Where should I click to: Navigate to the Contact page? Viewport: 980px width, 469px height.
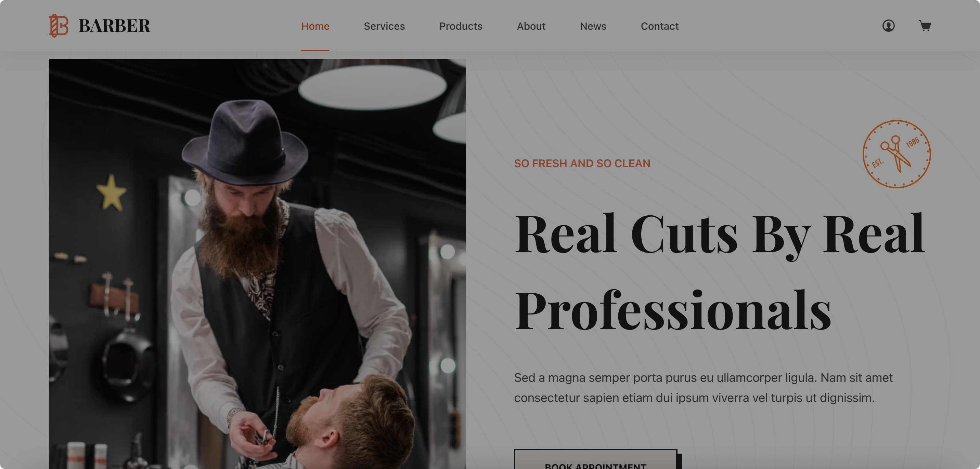(x=659, y=26)
